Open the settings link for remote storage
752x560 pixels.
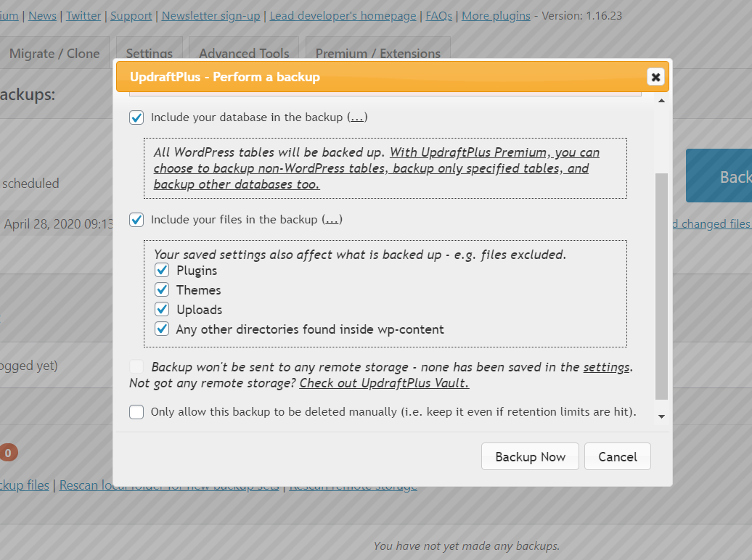click(606, 367)
